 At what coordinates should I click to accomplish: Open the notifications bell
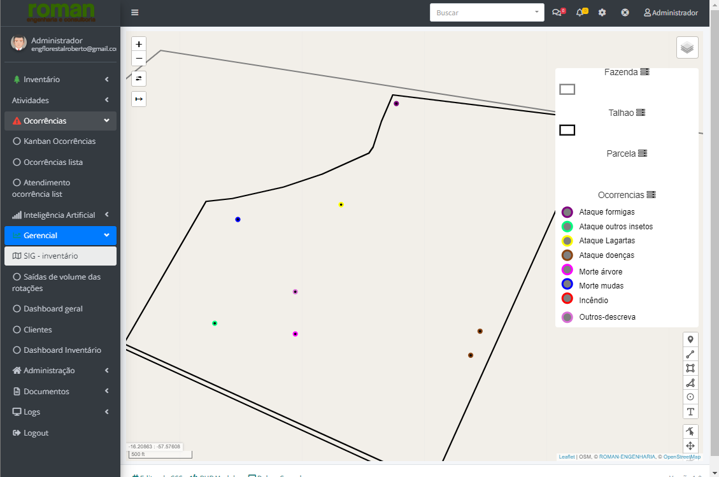tap(580, 13)
